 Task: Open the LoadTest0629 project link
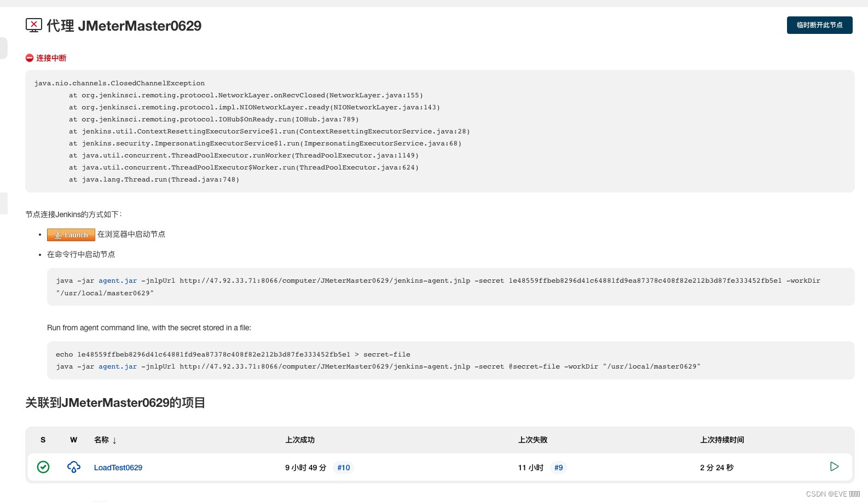click(118, 468)
